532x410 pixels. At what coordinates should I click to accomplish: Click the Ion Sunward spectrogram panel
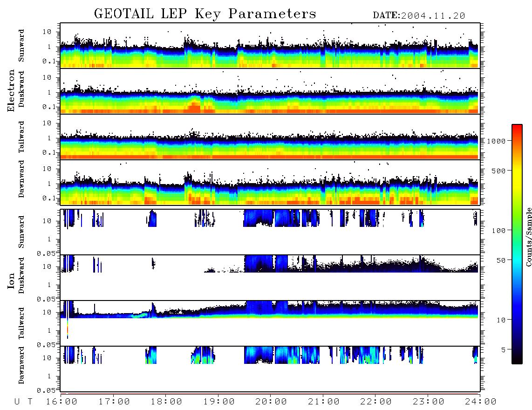[x=270, y=232]
